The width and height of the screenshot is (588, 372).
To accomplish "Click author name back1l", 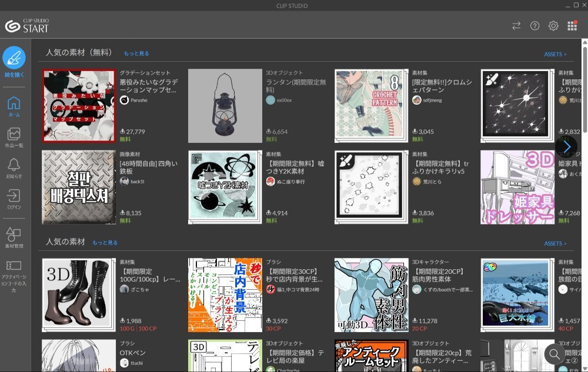I will tap(137, 182).
